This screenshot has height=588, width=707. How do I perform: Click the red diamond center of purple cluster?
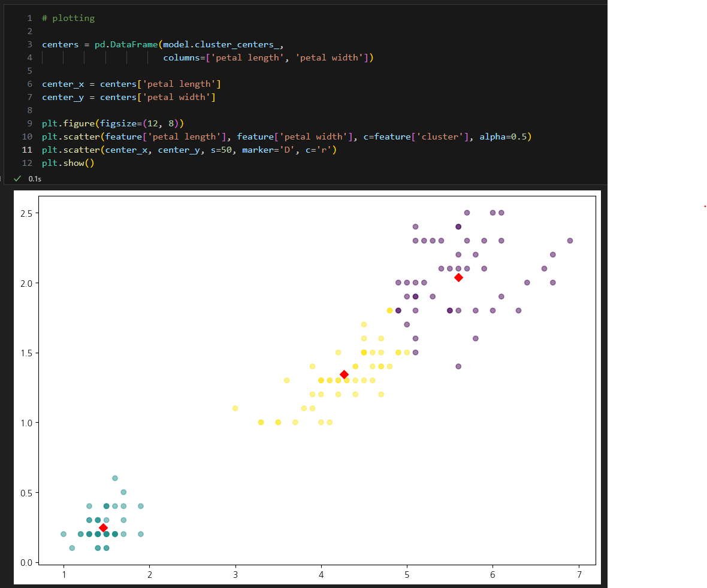coord(458,278)
